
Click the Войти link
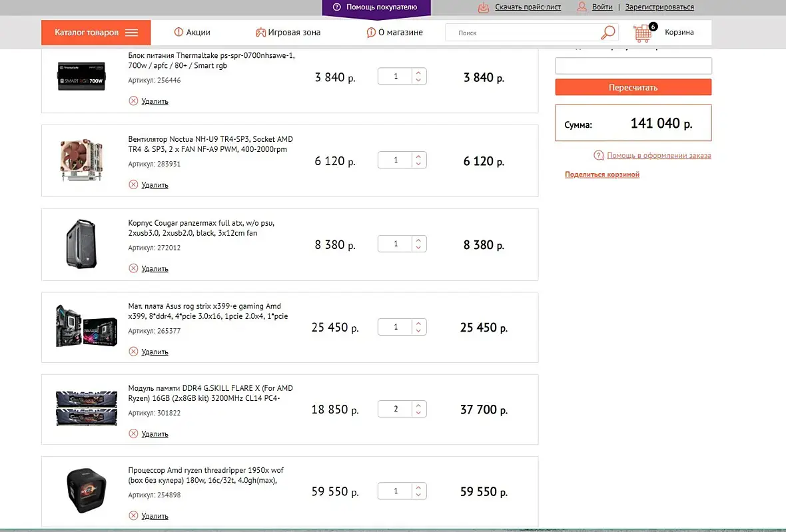[602, 7]
